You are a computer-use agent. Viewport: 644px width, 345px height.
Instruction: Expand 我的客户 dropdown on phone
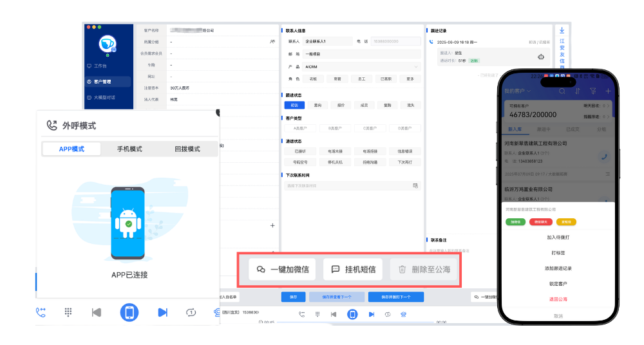pyautogui.click(x=518, y=91)
